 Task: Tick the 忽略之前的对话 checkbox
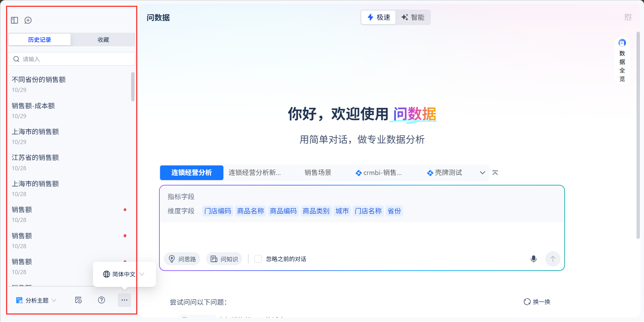[x=258, y=259]
